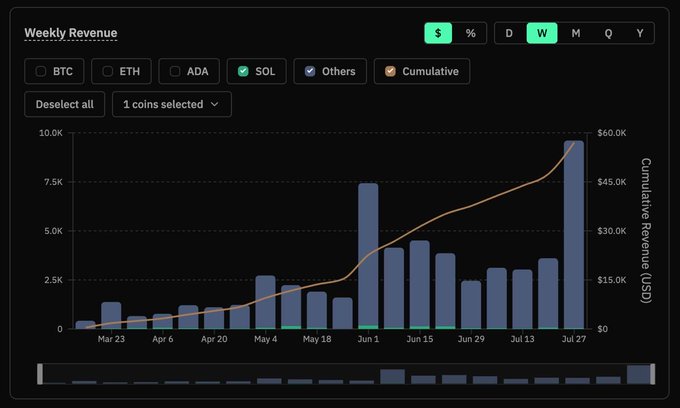Click the '$45.0K' right axis label
This screenshot has width=680, height=408.
[x=611, y=182]
